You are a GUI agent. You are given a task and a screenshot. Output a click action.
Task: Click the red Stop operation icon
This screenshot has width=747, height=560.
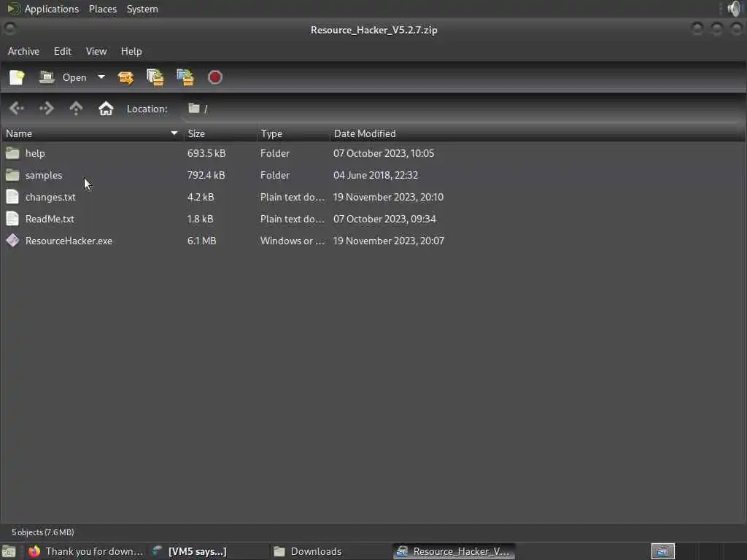pos(215,77)
